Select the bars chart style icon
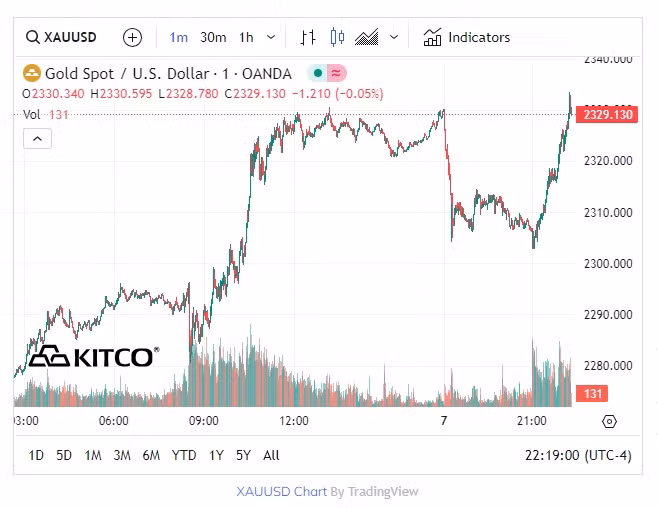The width and height of the screenshot is (658, 508). point(307,38)
